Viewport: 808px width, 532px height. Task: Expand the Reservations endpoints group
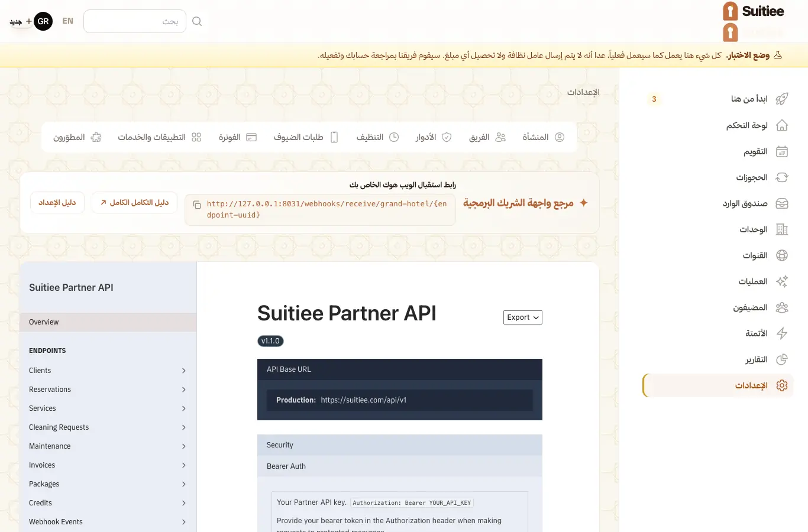108,390
